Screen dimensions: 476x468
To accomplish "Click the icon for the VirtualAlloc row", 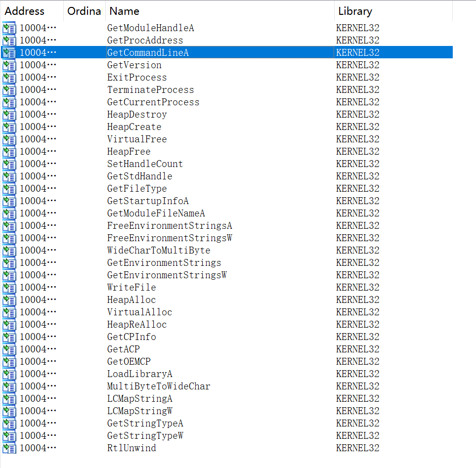I will [9, 312].
